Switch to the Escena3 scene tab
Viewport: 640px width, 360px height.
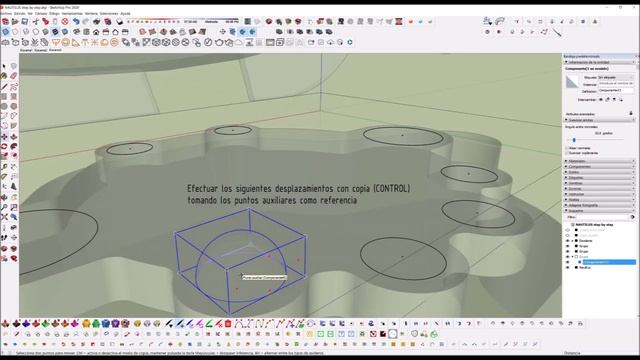coord(55,50)
